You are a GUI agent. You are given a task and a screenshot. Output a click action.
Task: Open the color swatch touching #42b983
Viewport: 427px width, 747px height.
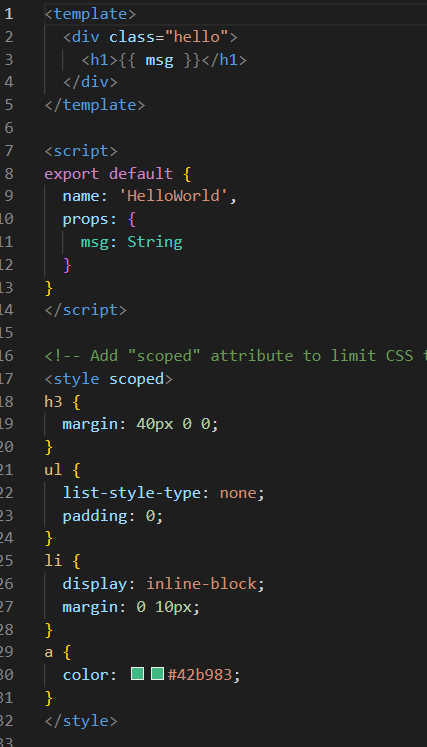point(157,674)
